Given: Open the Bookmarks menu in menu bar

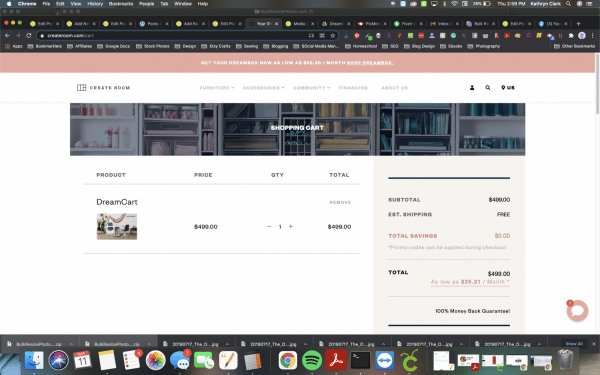Looking at the screenshot, I should tap(121, 4).
